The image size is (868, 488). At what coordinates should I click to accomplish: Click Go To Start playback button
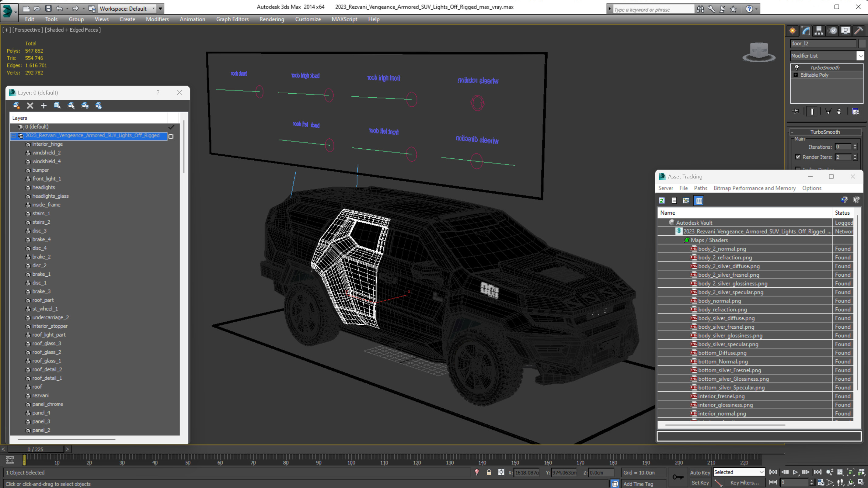tap(773, 472)
